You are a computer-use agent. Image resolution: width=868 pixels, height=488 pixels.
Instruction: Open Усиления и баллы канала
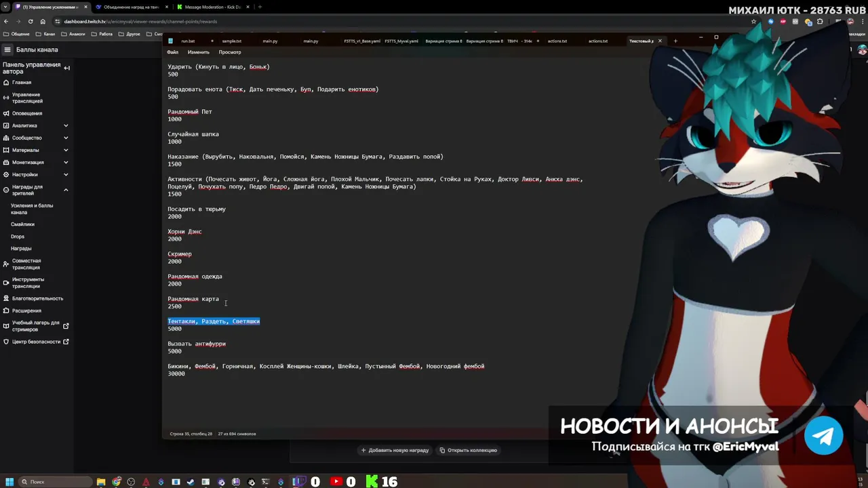[x=32, y=209]
